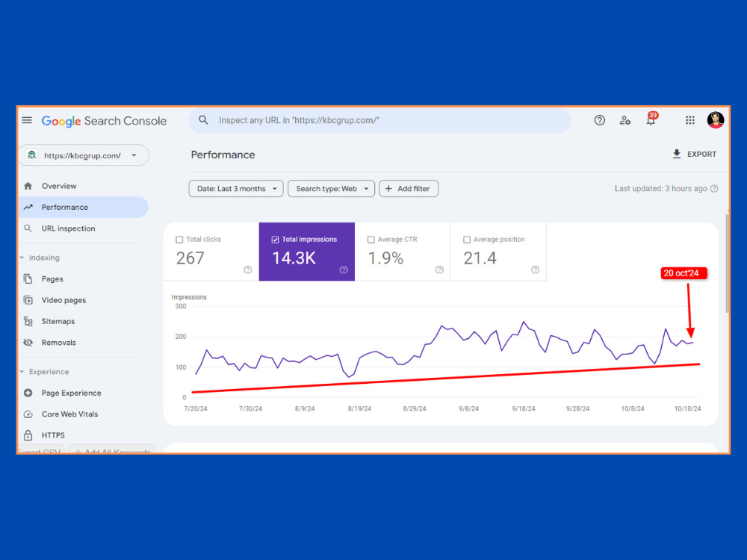The width and height of the screenshot is (747, 560).
Task: Click the 10/18/24 date on chart axis
Action: tap(687, 408)
